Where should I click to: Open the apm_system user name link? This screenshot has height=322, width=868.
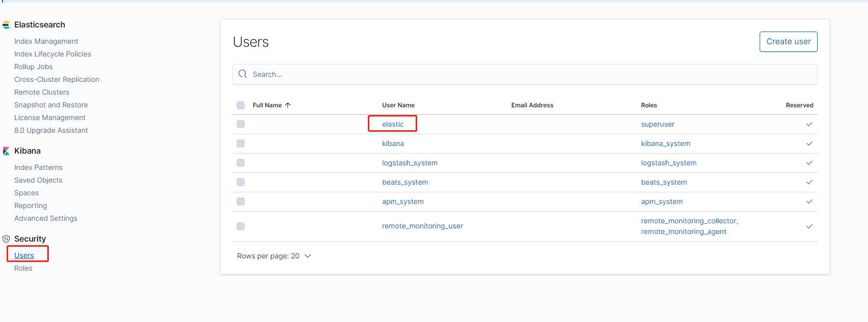[x=403, y=201]
